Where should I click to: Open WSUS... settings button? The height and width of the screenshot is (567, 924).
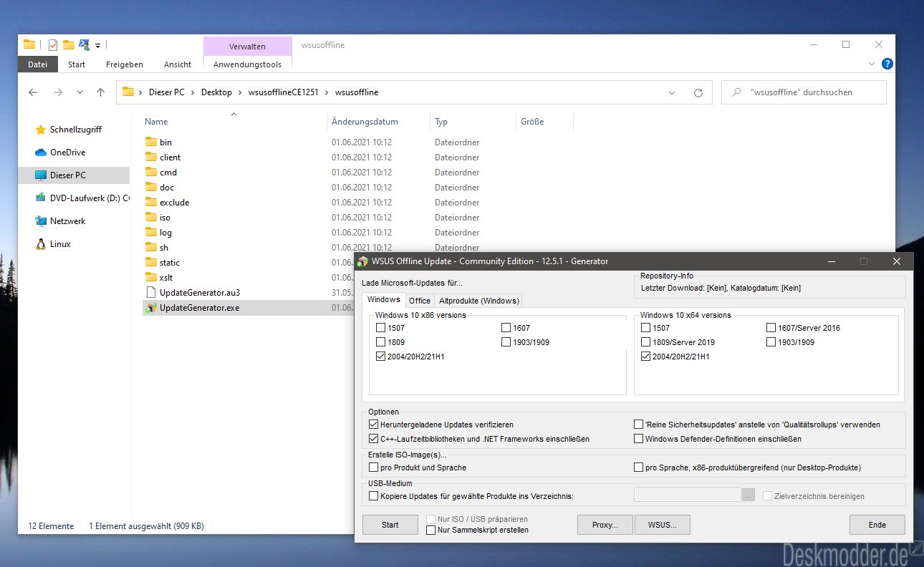663,525
